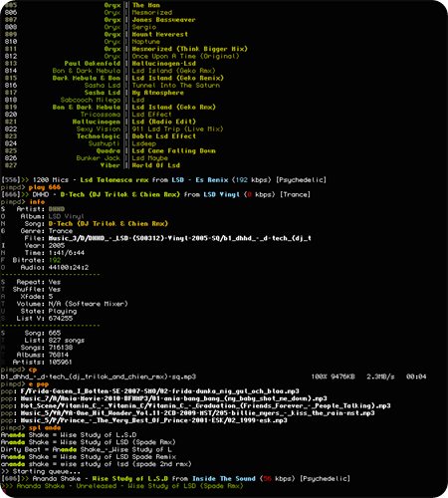Click the 'spl anda' command text
448x498 pixels.
point(45,428)
